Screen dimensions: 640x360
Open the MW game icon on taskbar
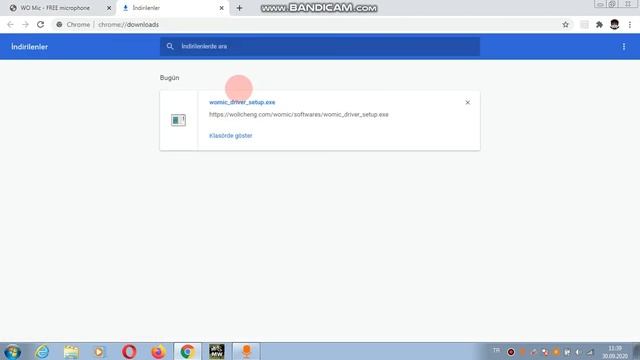coord(217,351)
